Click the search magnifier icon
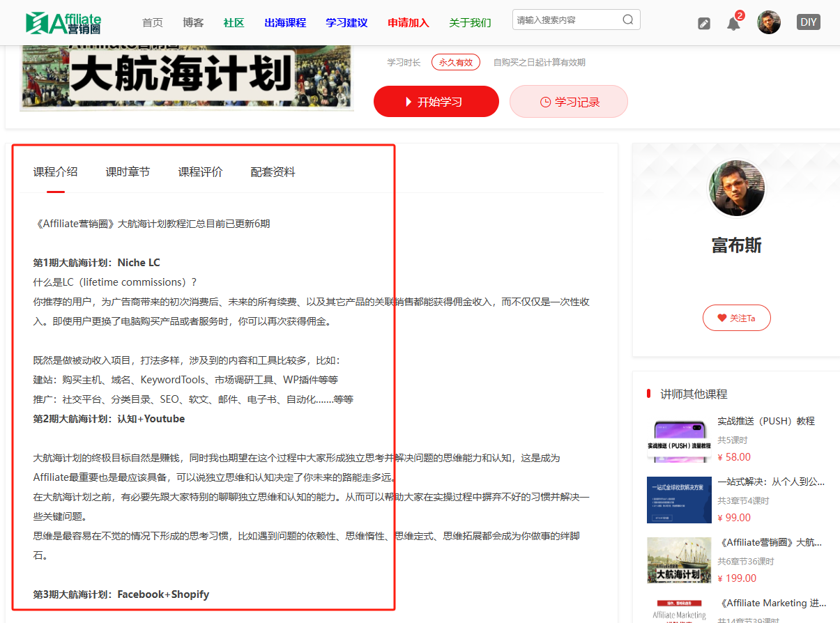This screenshot has height=623, width=840. click(628, 20)
